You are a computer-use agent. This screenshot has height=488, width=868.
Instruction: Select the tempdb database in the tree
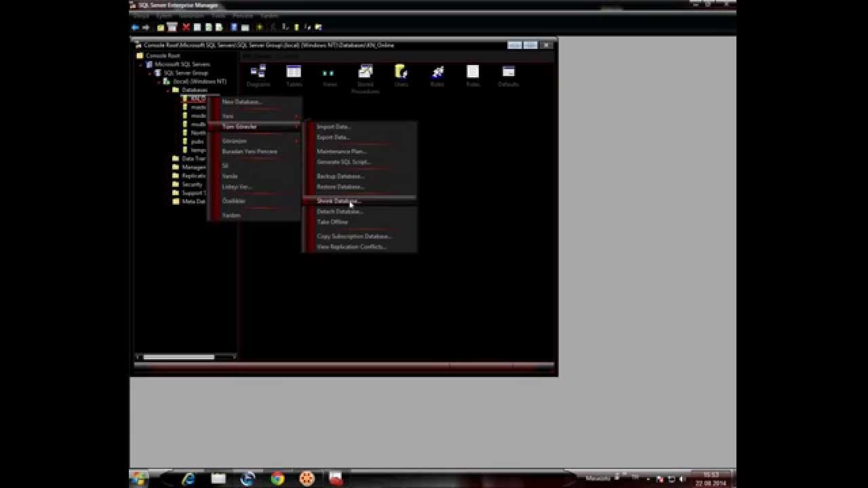click(x=198, y=150)
